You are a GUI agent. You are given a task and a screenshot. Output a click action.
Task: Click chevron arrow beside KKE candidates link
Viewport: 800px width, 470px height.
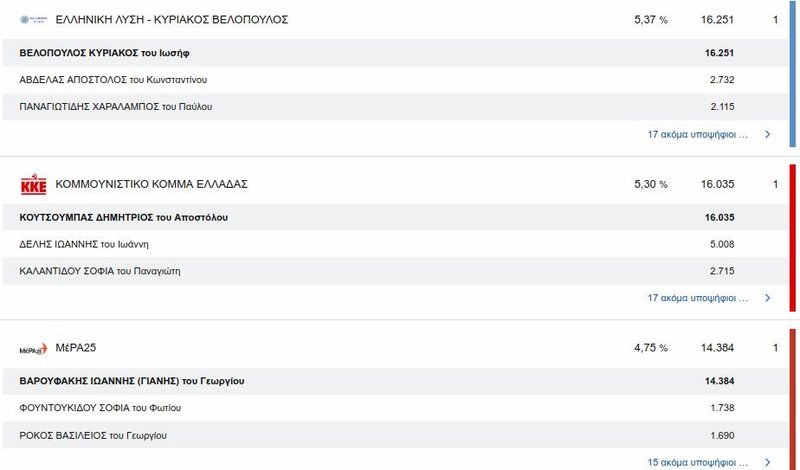coord(767,298)
